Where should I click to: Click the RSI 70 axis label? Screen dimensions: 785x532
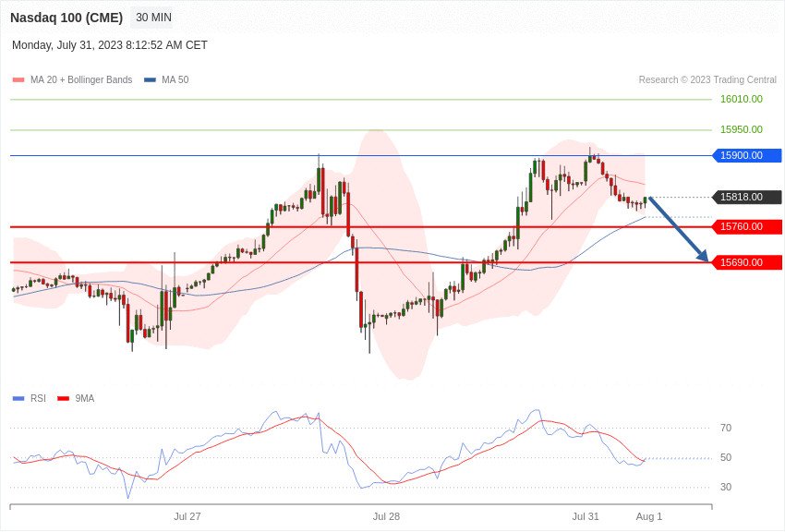pyautogui.click(x=726, y=428)
